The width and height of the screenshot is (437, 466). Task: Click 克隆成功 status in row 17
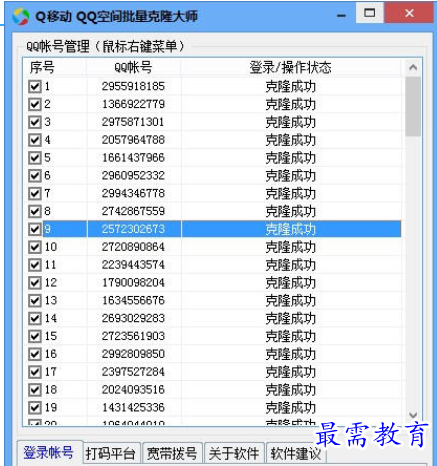click(x=291, y=372)
